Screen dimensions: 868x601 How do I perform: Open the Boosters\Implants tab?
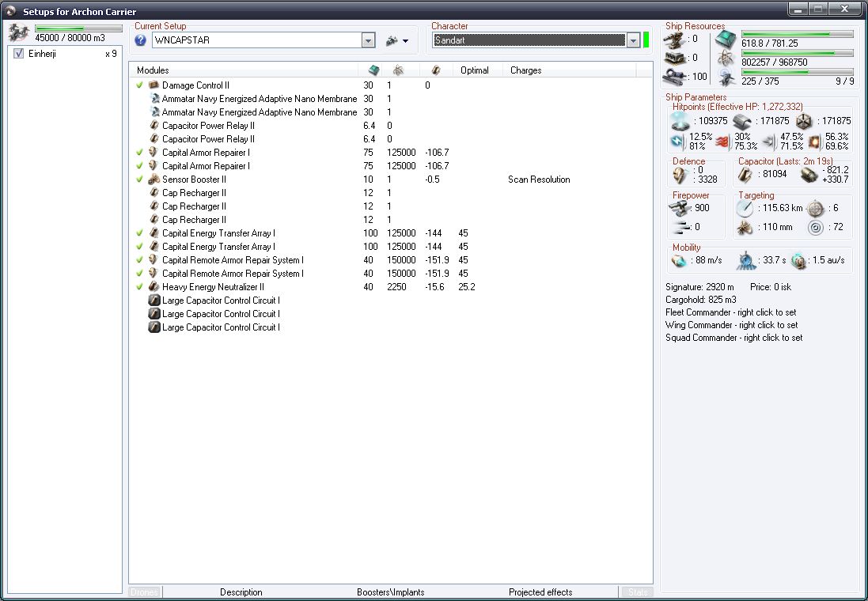(x=391, y=592)
